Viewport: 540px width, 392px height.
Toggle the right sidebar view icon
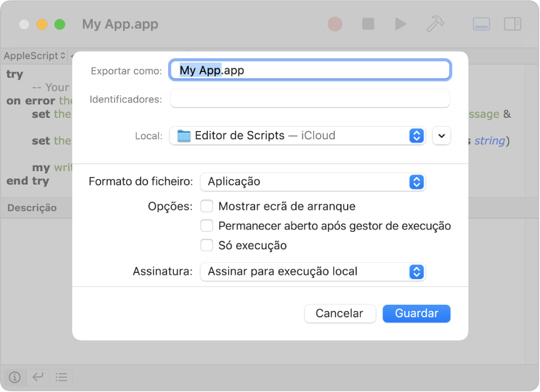(x=512, y=24)
